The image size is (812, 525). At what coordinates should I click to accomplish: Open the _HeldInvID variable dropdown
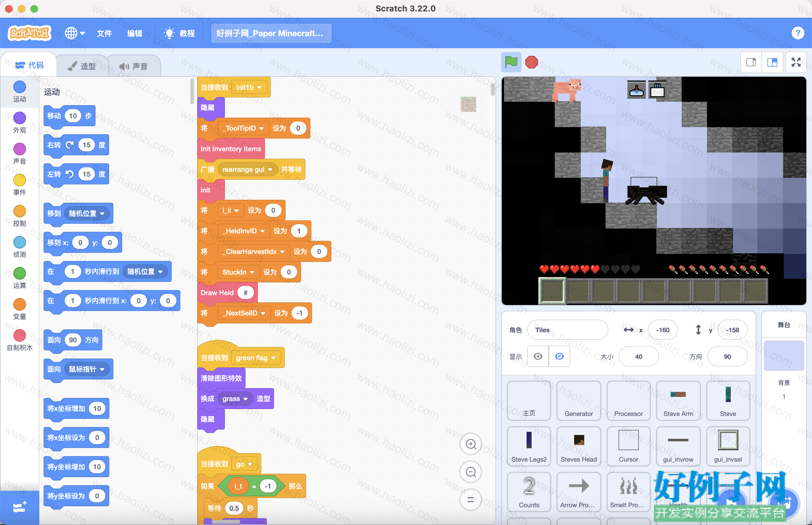244,231
